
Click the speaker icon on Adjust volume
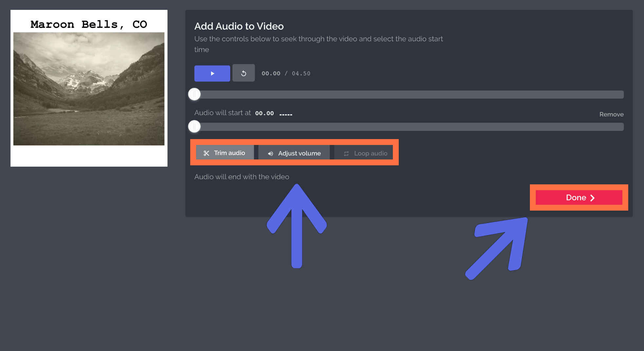click(271, 154)
